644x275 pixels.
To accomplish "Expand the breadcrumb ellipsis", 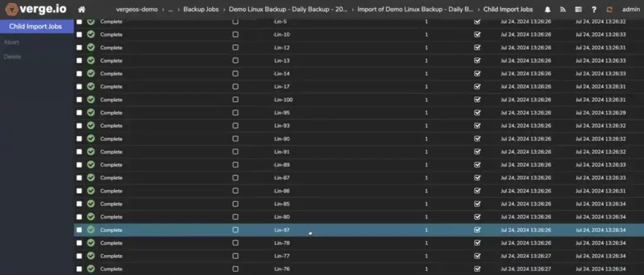I will [171, 9].
